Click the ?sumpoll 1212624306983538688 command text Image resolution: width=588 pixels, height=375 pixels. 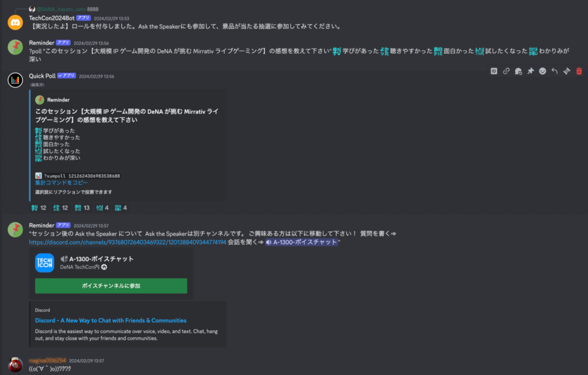pyautogui.click(x=82, y=176)
